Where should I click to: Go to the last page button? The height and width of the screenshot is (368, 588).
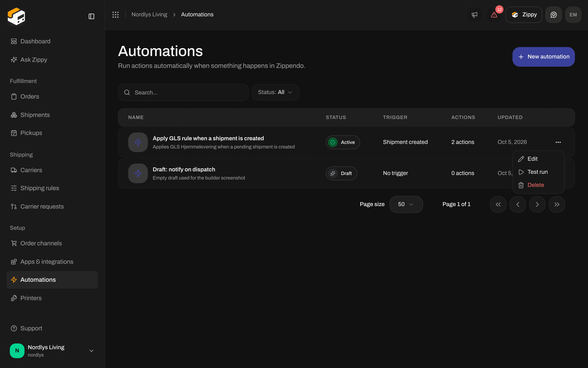coord(557,204)
